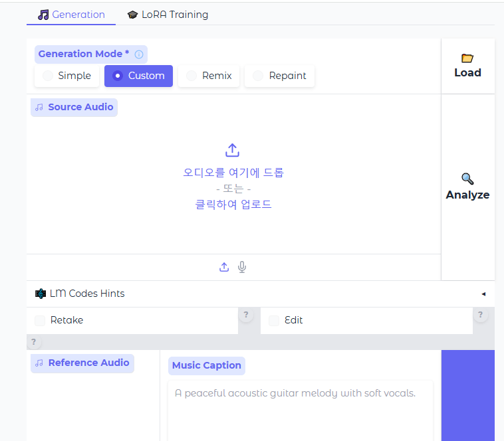Switch to the Generation tab
Image resolution: width=504 pixels, height=441 pixels.
pos(71,15)
